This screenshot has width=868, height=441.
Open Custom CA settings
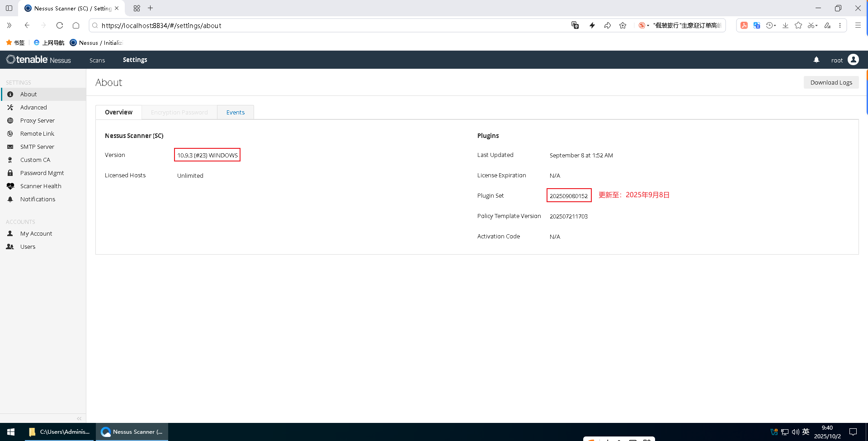[x=35, y=160]
